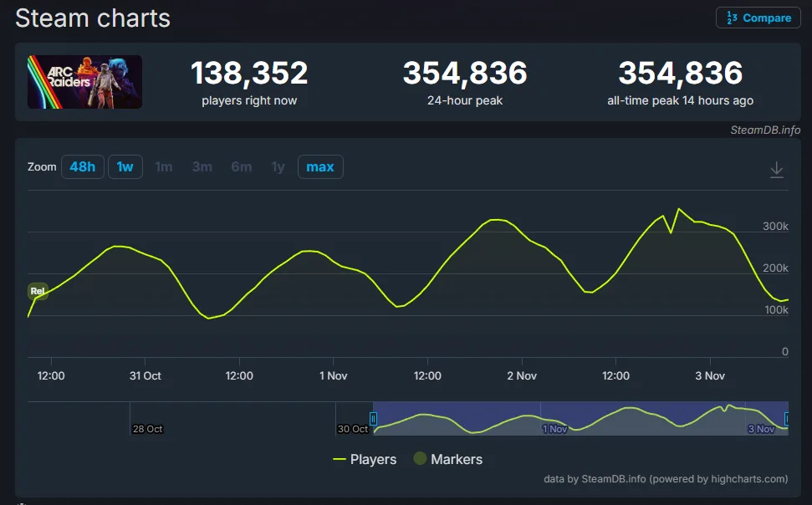812x505 pixels.
Task: Click the right handle of the navigator strip
Action: (x=784, y=420)
